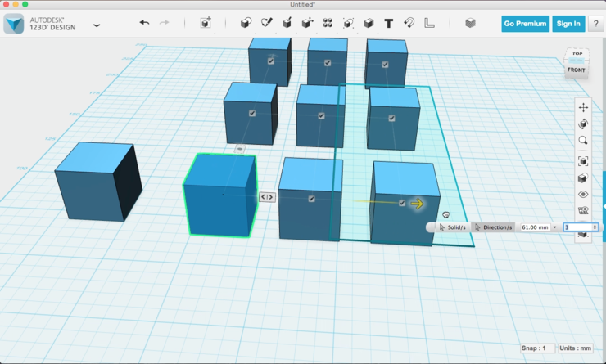The height and width of the screenshot is (364, 606).
Task: Open the dropdown next to 61.00 mm
Action: pos(554,227)
